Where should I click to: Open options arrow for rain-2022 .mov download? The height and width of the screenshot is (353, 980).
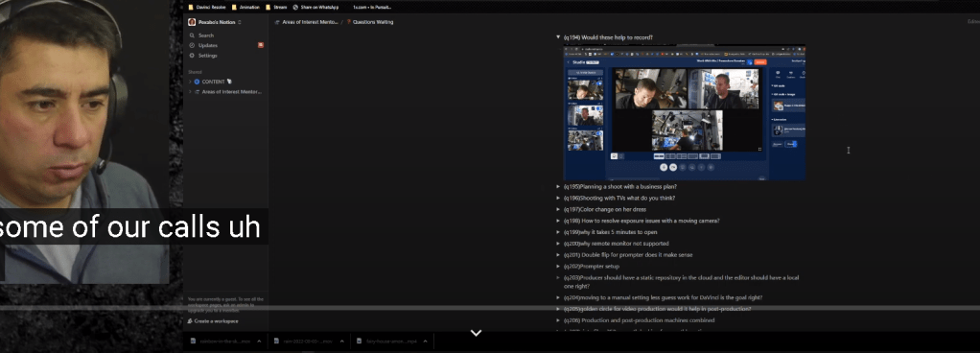click(x=342, y=341)
